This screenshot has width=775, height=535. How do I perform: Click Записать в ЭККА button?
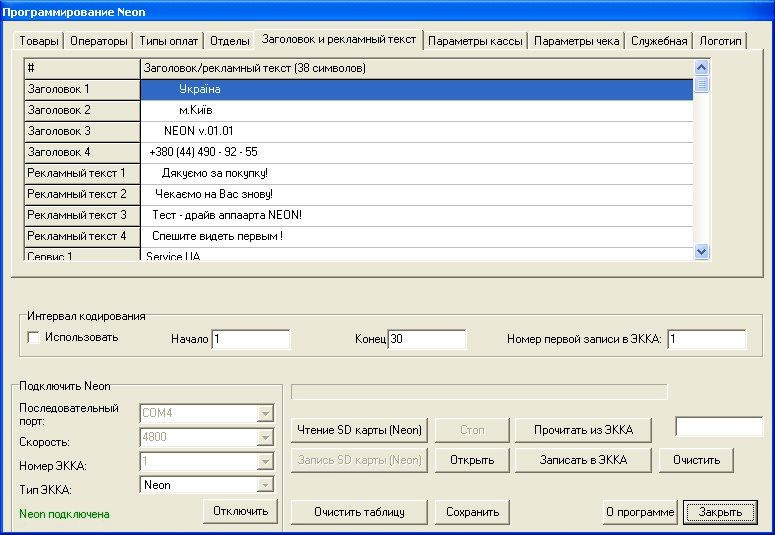[x=583, y=460]
